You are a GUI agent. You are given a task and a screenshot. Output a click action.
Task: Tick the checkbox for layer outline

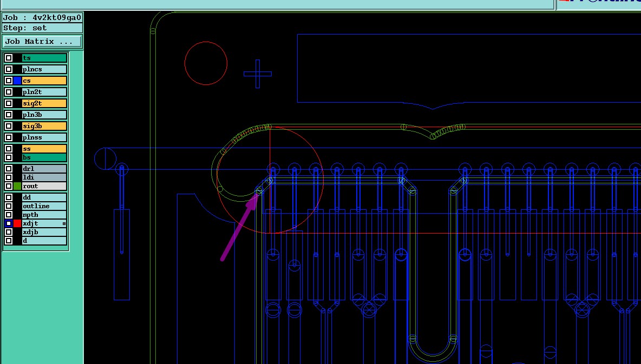pyautogui.click(x=9, y=206)
